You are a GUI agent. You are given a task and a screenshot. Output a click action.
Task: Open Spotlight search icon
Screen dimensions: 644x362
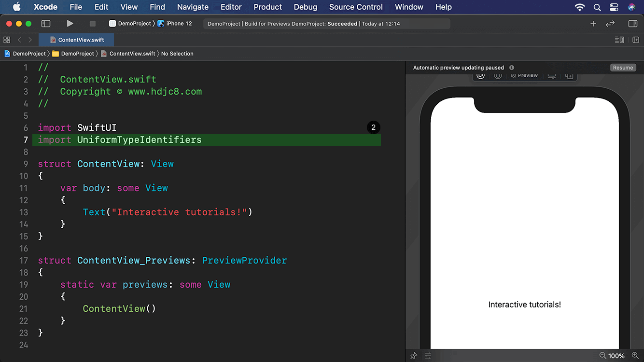(597, 7)
